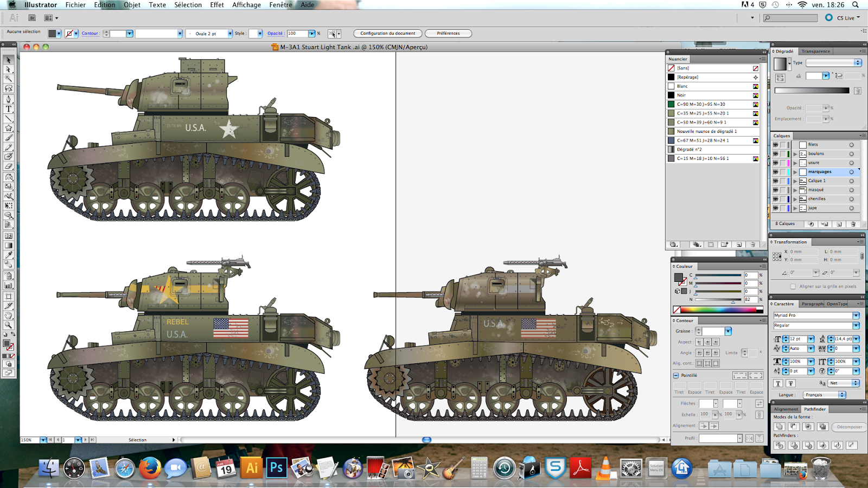The width and height of the screenshot is (868, 488).
Task: Select the Star shape tool
Action: tap(9, 128)
